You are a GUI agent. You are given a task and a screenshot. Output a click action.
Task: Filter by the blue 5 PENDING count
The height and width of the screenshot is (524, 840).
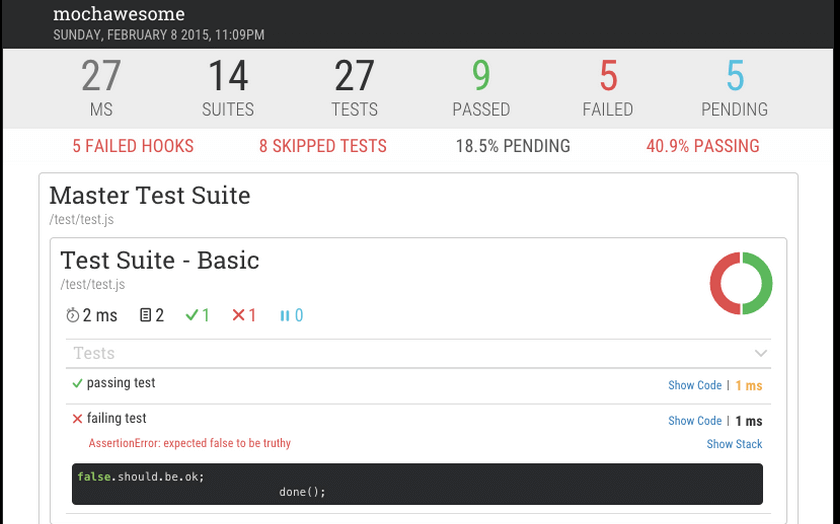click(734, 88)
